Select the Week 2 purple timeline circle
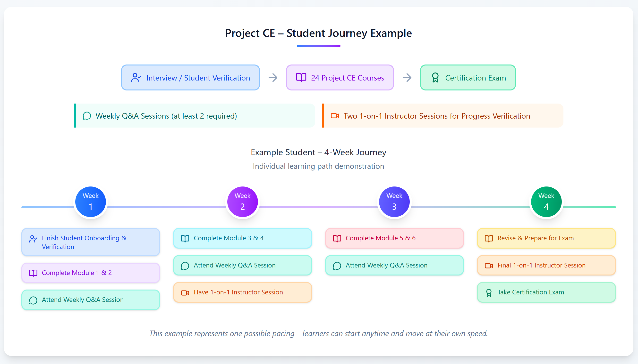The width and height of the screenshot is (638, 364). click(242, 202)
